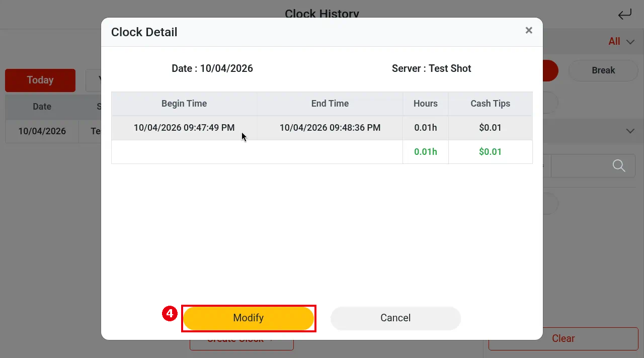Open the All dropdown filter
This screenshot has width=644, height=358.
pyautogui.click(x=621, y=42)
